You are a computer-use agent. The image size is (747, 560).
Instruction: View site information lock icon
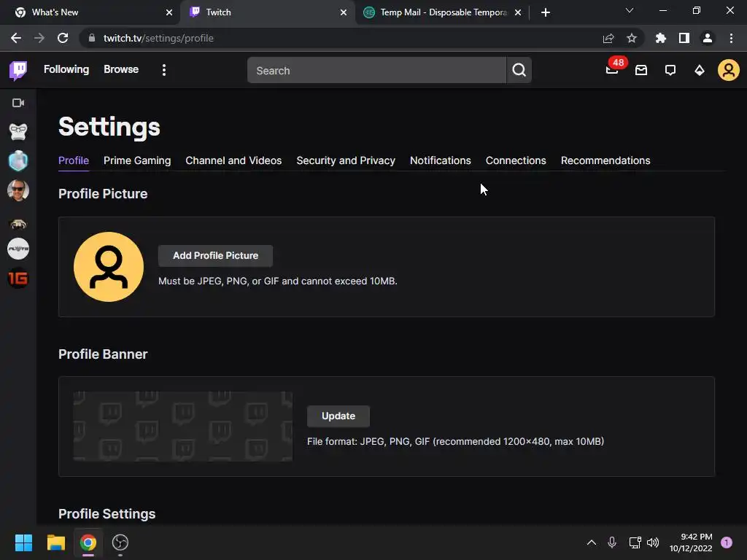[x=91, y=38]
